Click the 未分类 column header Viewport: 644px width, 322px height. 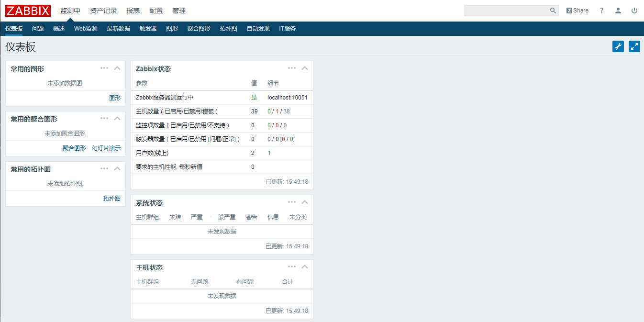(x=298, y=217)
